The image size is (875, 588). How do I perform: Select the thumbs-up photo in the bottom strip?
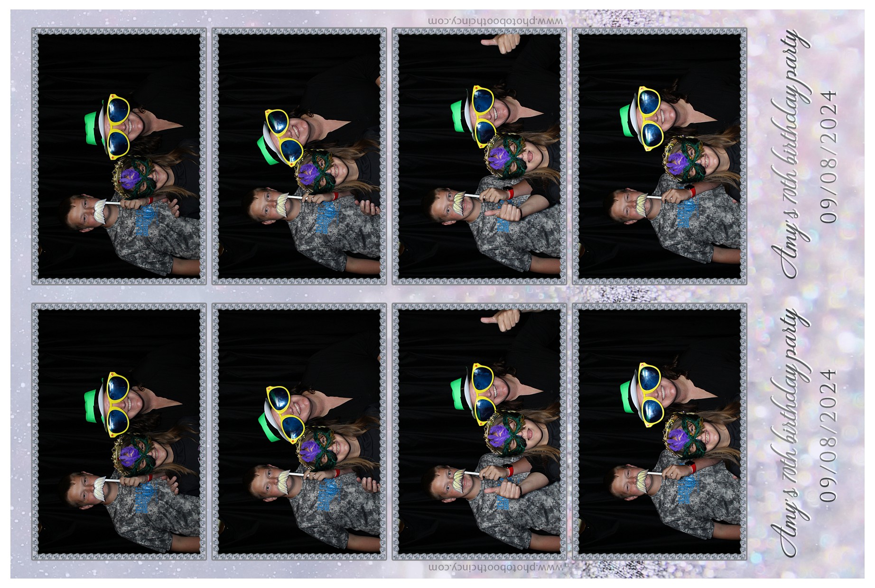479,432
